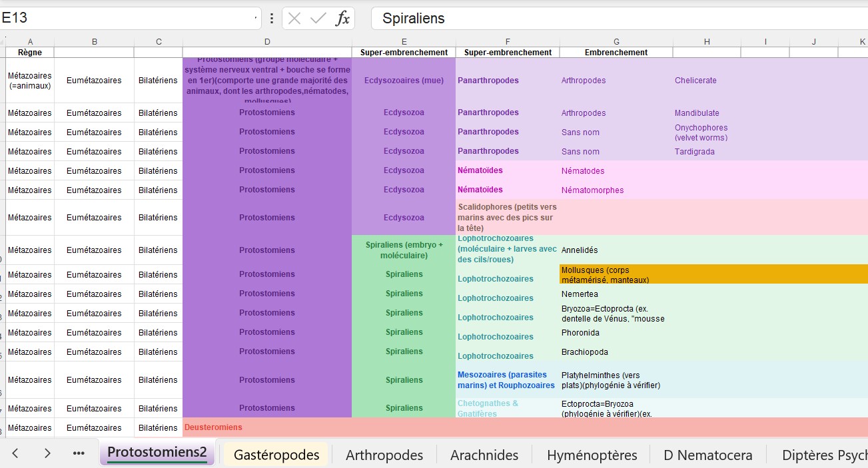
Task: Select the Embranchement header cell
Action: point(616,53)
